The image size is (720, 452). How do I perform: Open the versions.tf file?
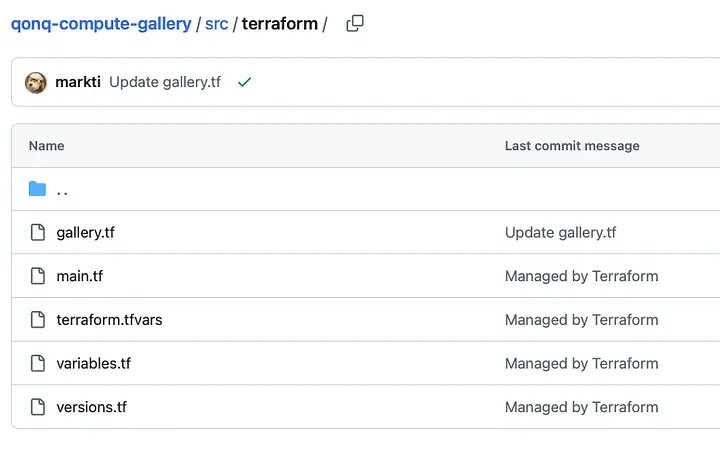pyautogui.click(x=91, y=407)
